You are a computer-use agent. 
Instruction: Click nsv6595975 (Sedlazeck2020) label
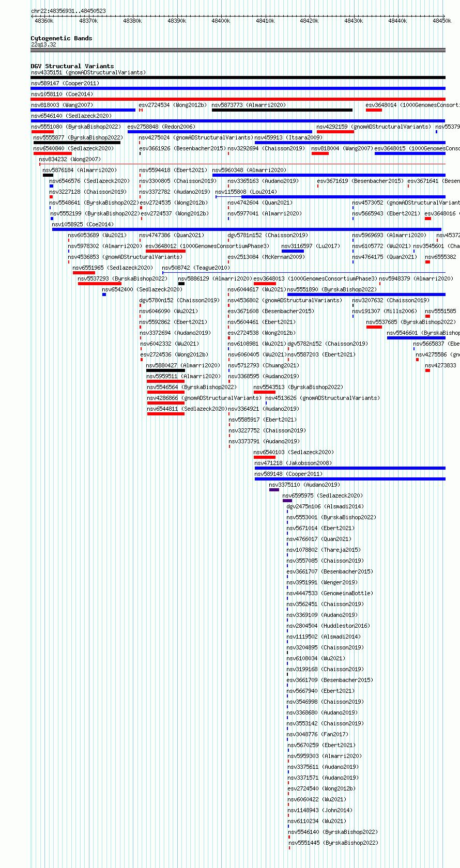[x=323, y=495]
